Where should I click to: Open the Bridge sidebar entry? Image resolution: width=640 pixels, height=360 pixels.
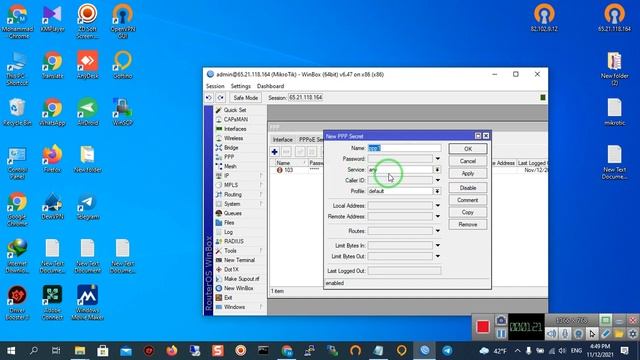tap(231, 147)
